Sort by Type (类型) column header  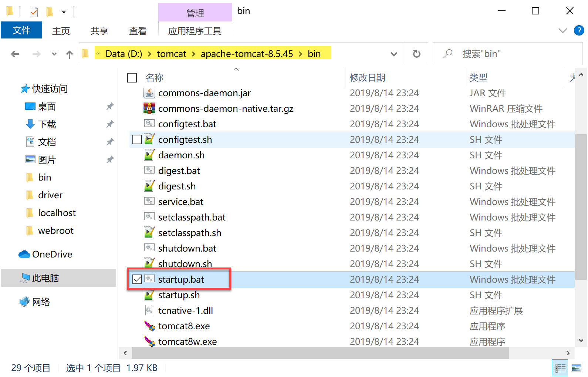pos(479,78)
